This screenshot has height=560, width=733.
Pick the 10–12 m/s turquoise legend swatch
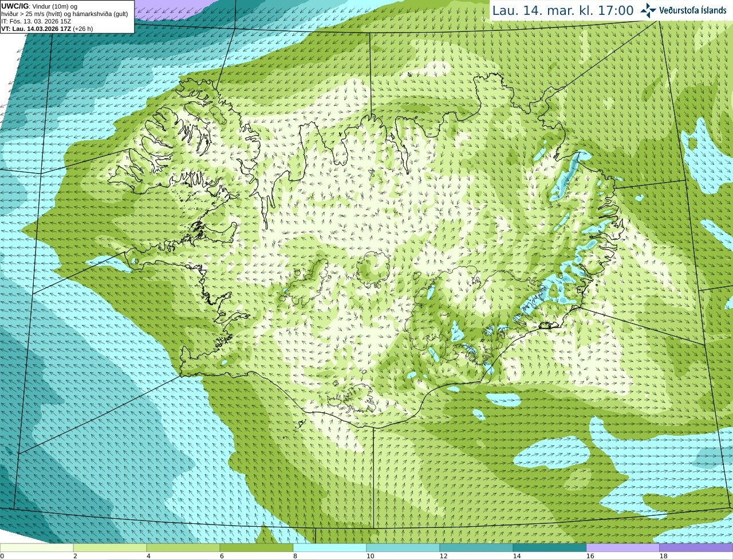403,548
